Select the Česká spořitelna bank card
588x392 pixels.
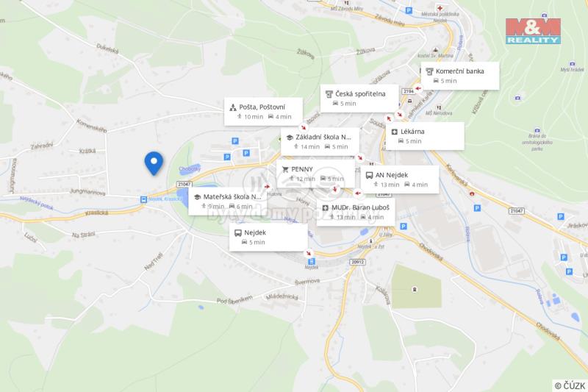(x=359, y=99)
